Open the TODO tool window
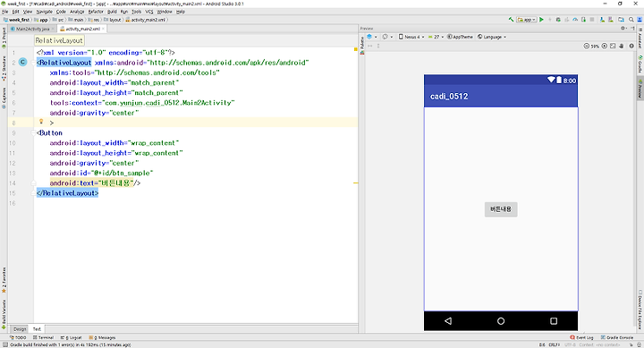Screen dimensions: 644x348 pos(18,338)
